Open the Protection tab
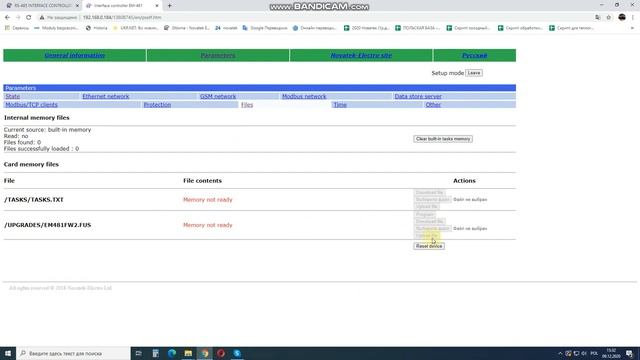This screenshot has width=640, height=360. (157, 105)
